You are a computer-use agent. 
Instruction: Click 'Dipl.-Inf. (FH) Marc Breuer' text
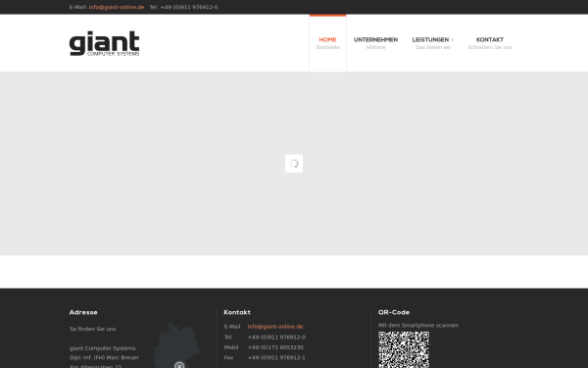(x=104, y=357)
